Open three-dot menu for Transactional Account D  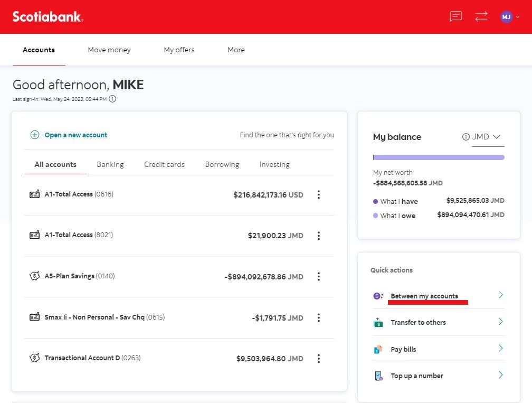tap(319, 359)
